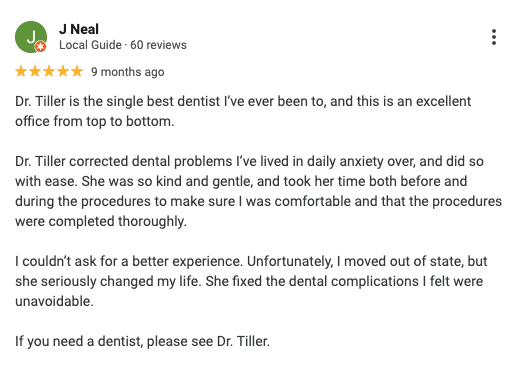This screenshot has width=520, height=365.
Task: Click the fifth gold rating star
Action: coord(77,71)
